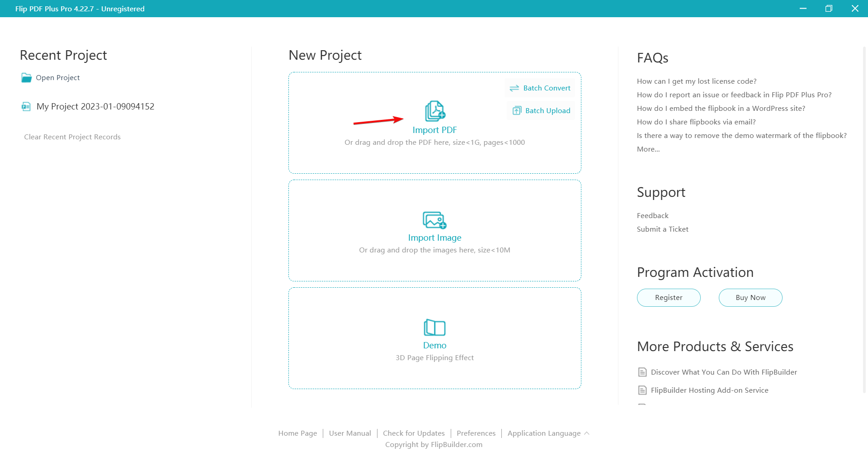
Task: Open the Import Image link
Action: point(434,238)
